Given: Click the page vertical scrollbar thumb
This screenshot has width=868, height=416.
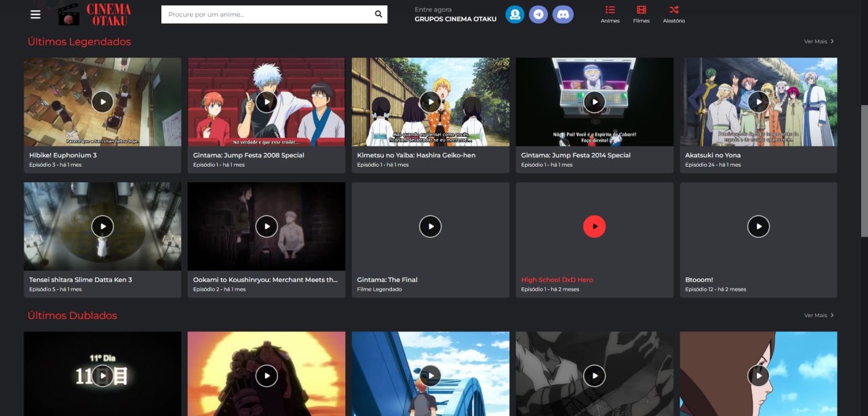Looking at the screenshot, I should tap(864, 171).
